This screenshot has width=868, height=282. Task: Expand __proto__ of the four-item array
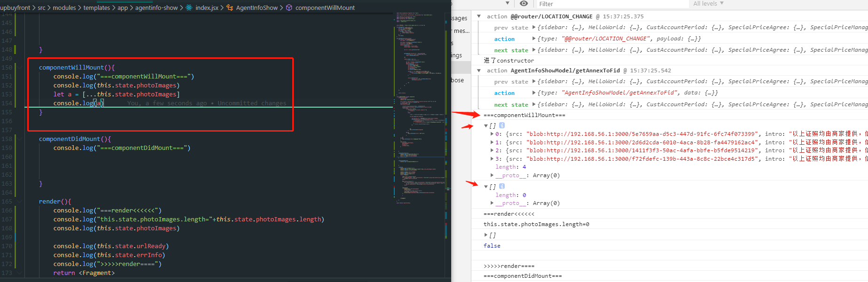pos(492,175)
